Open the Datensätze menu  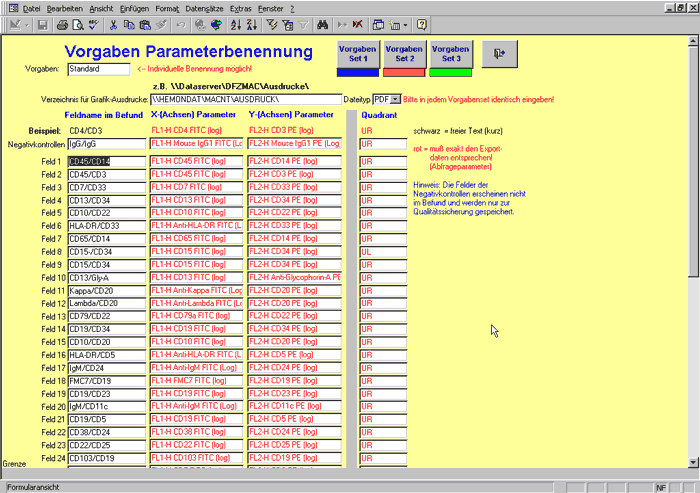pos(204,8)
